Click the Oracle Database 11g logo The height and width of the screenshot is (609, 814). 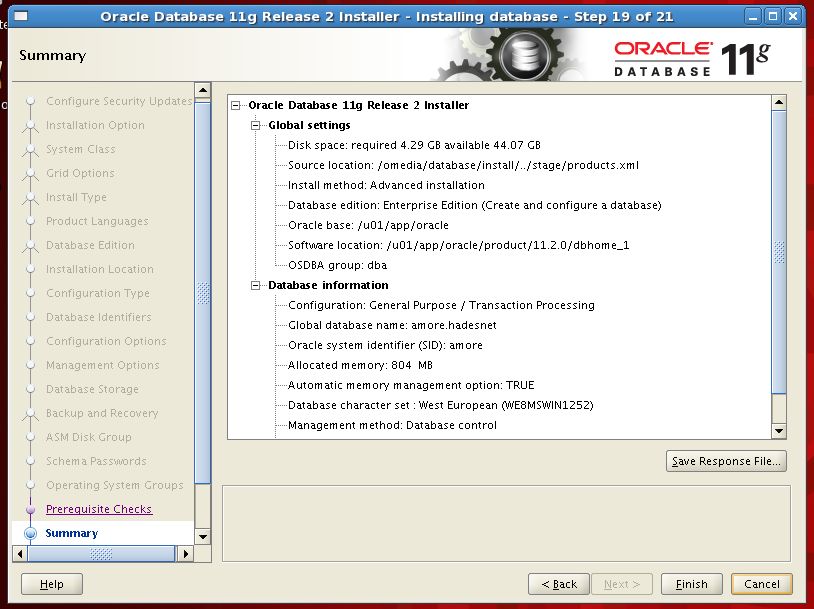point(692,57)
